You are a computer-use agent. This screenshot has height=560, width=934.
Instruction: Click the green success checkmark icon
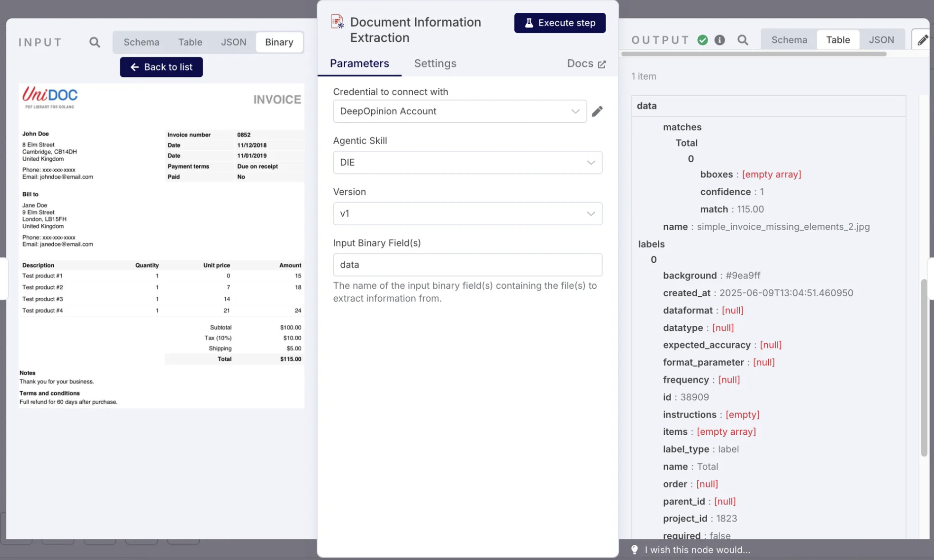pyautogui.click(x=703, y=40)
